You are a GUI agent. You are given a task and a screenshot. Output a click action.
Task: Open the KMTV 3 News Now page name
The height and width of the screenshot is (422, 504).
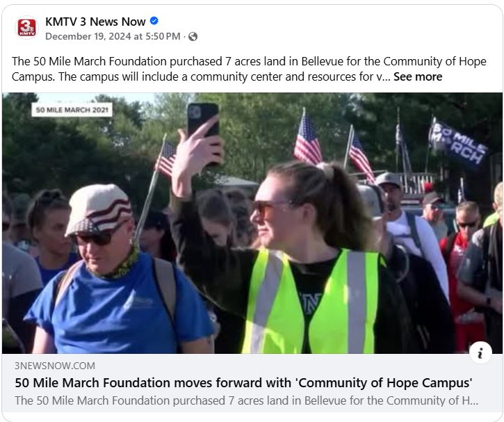coord(95,22)
